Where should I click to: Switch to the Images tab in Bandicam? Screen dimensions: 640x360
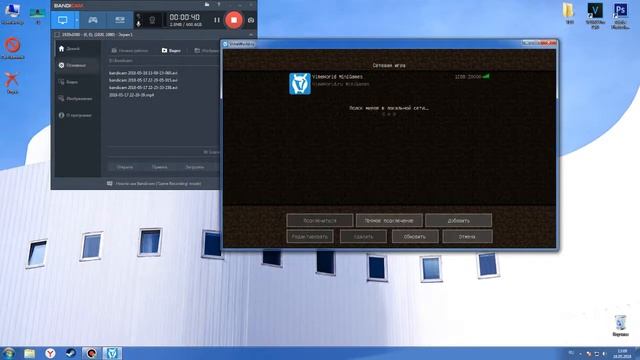(207, 51)
